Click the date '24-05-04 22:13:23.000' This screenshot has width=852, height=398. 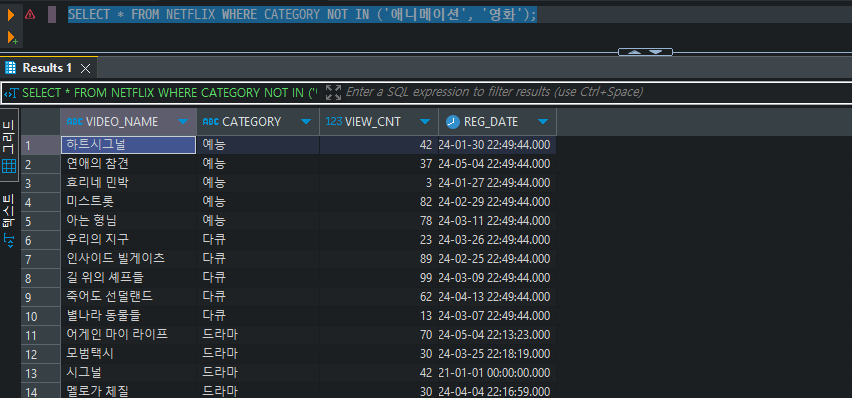497,335
